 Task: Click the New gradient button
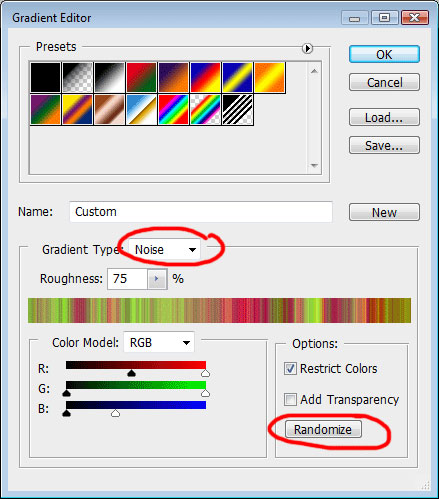[x=384, y=212]
